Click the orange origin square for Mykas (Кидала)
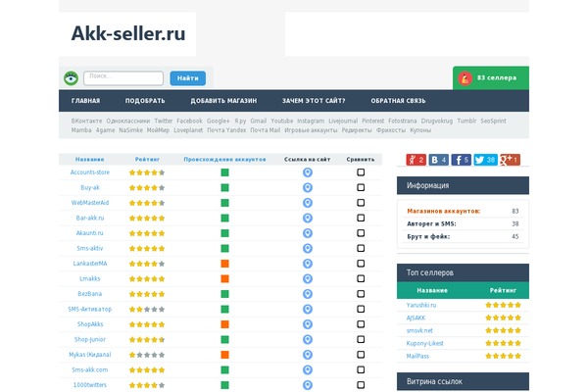The width and height of the screenshot is (588, 392). pyautogui.click(x=225, y=355)
